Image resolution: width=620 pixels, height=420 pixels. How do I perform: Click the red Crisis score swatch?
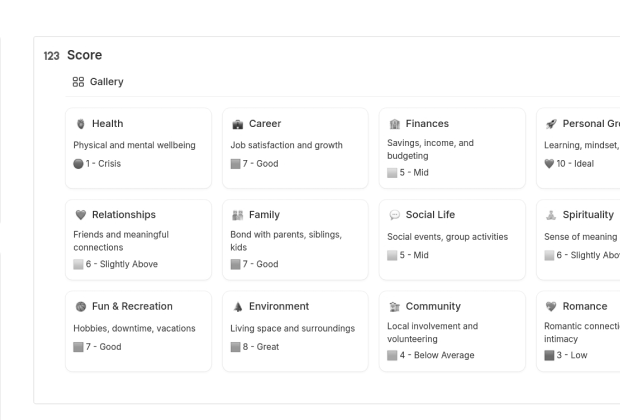click(x=79, y=163)
